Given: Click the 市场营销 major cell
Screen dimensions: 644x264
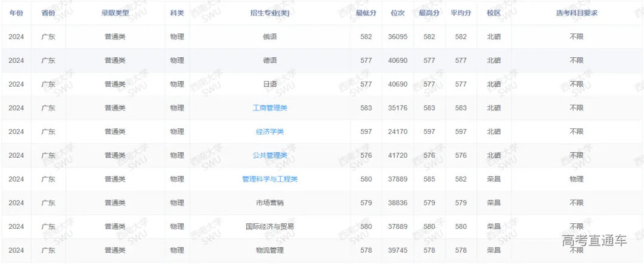Looking at the screenshot, I should tap(270, 203).
